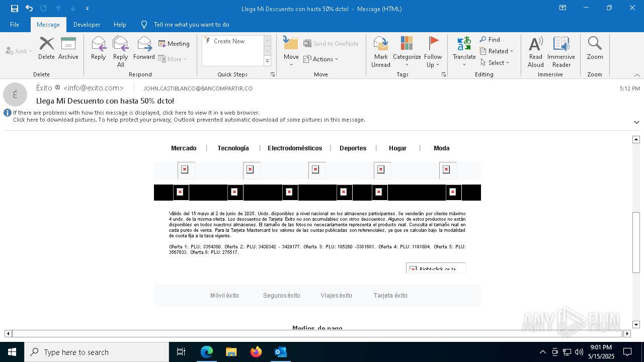Viewport: 644px width, 362px height.
Task: Open Microsoft Edge from taskbar
Action: 207,352
